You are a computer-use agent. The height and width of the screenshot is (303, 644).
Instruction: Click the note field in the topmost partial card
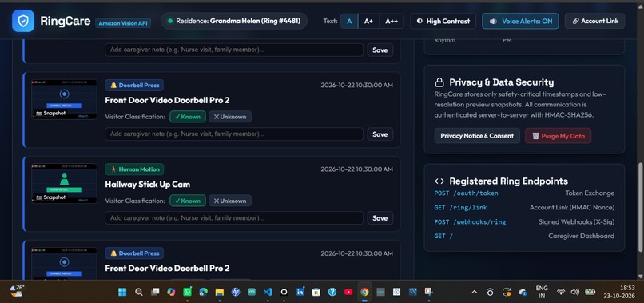(x=234, y=50)
